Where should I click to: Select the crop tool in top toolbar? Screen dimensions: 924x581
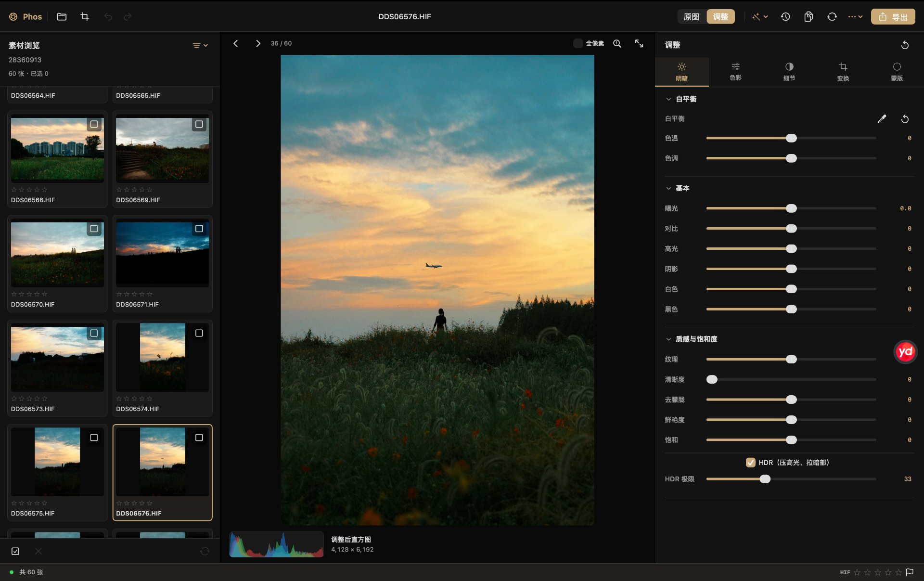85,17
